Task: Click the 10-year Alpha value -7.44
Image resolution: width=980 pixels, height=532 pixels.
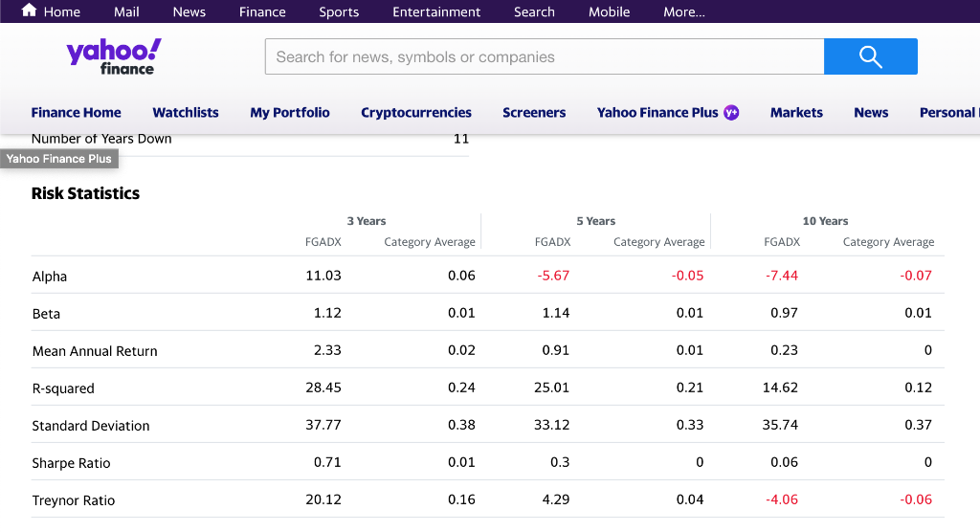Action: 782,276
